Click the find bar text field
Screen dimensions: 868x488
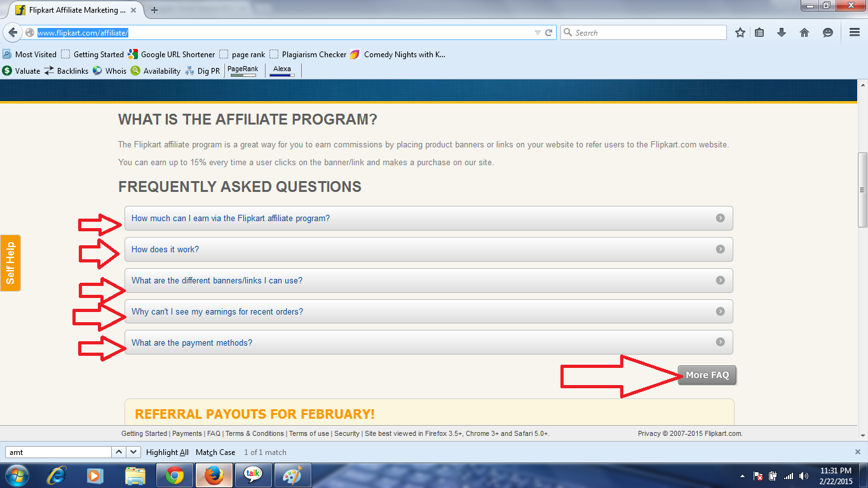coord(58,452)
